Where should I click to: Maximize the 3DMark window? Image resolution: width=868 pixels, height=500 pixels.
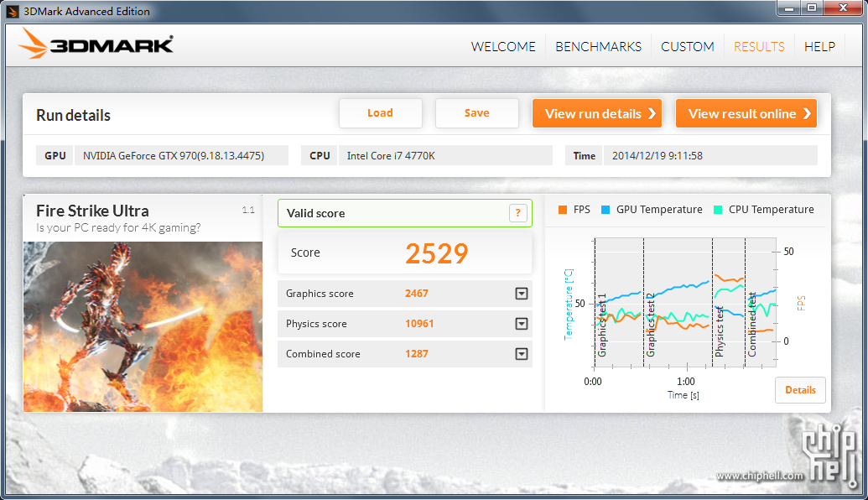point(812,8)
